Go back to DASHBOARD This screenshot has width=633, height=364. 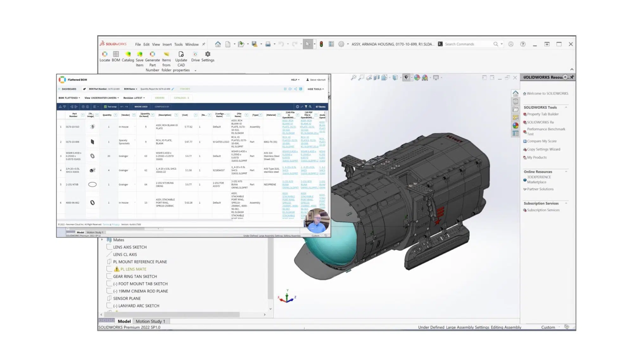pos(67,89)
